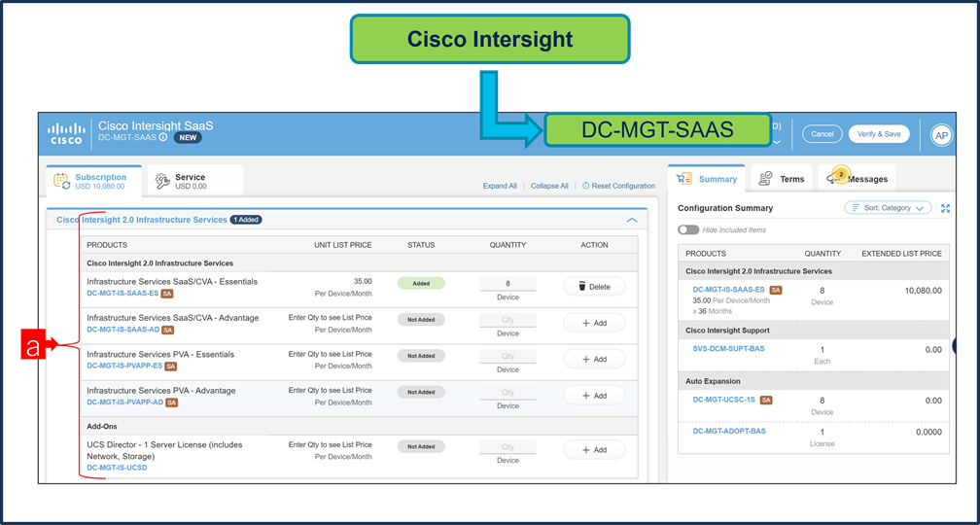Open DC-MGT-IS-UCSD product link
The width and height of the screenshot is (980, 525).
coord(117,468)
